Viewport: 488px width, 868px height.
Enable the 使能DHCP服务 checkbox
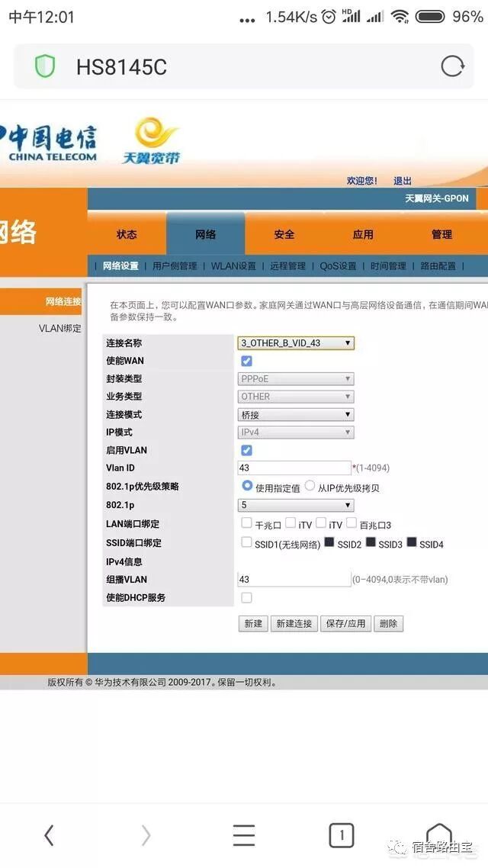tap(247, 597)
